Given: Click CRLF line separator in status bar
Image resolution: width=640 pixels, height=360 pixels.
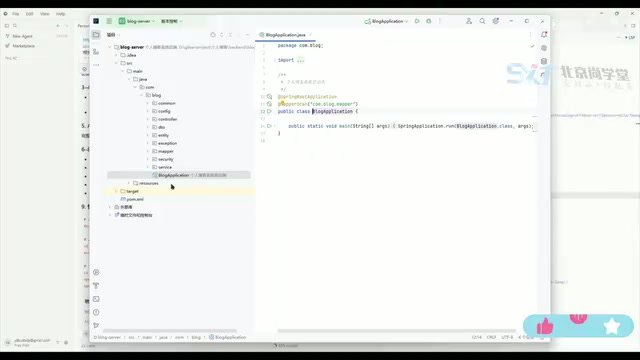Looking at the screenshot, I should 491,338.
